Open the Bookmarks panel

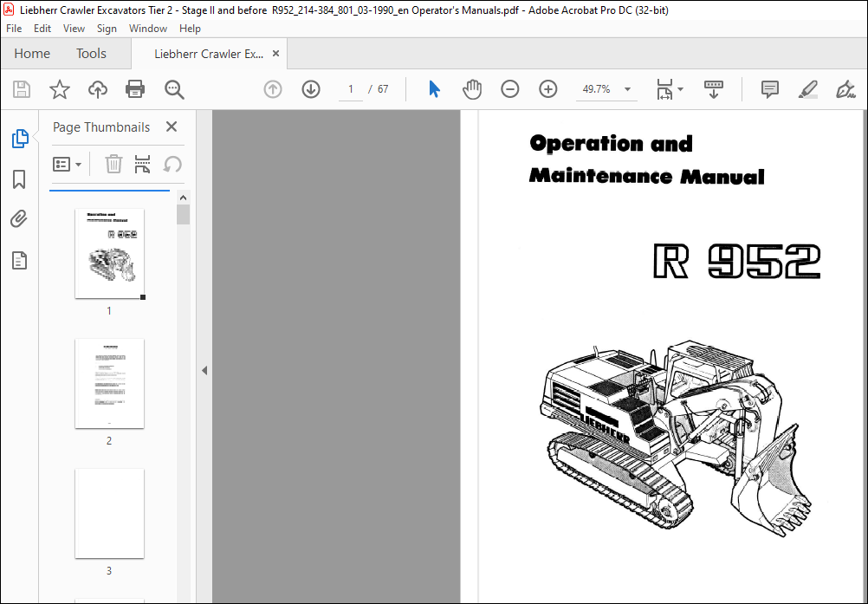click(x=19, y=179)
